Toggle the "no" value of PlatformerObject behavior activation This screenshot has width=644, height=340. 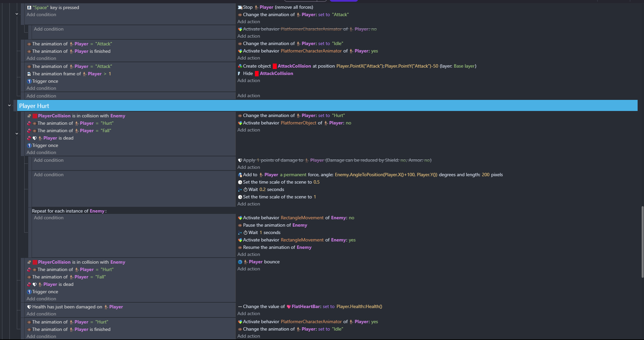pos(348,123)
